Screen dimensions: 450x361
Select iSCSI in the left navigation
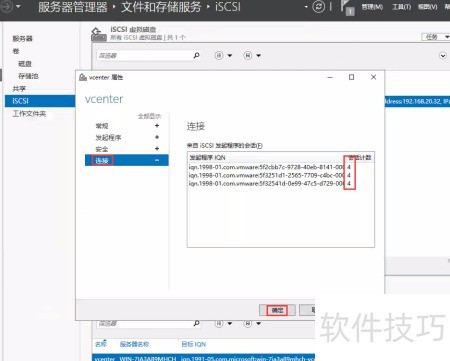click(40, 101)
